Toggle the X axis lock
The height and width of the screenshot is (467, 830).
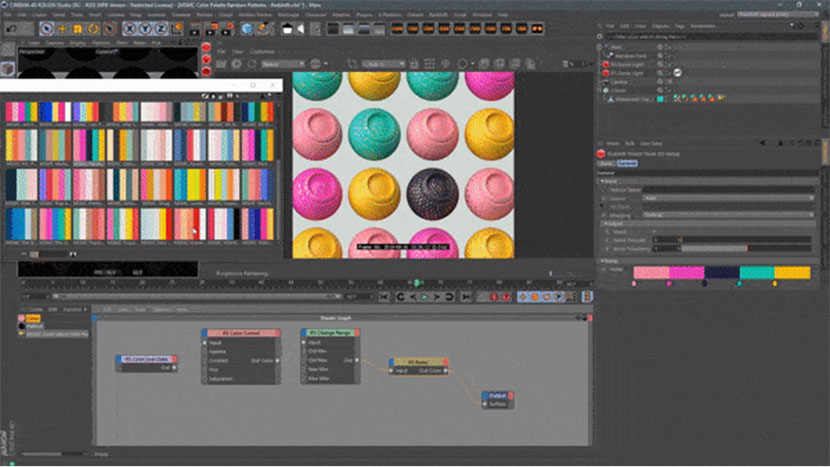tap(130, 29)
